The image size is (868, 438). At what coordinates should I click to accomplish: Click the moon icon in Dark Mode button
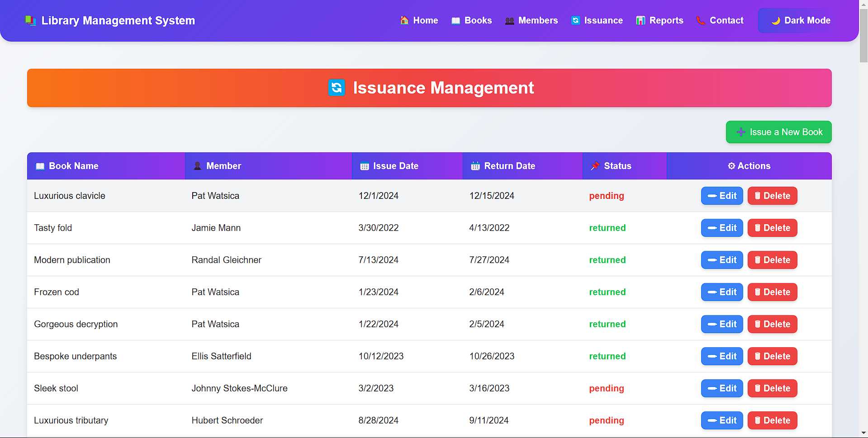pos(776,20)
